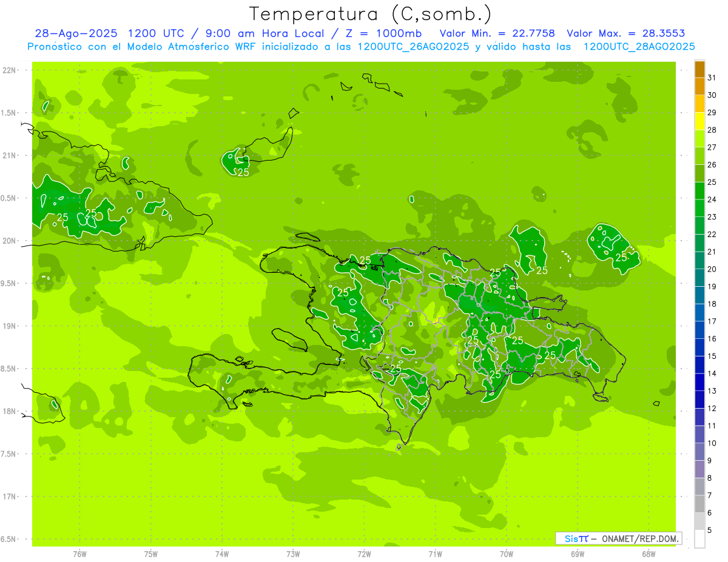The image size is (728, 562).
Task: Click the "8.5N" latitude axis label
Action: 9,369
